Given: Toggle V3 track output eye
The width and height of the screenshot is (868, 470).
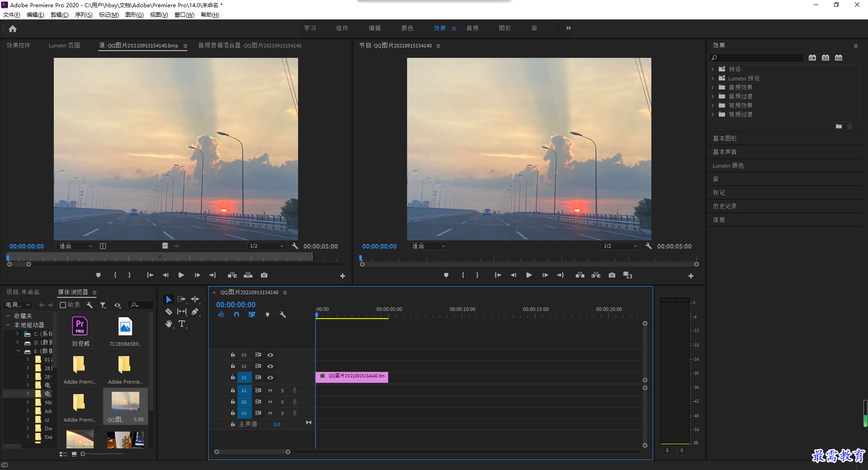Looking at the screenshot, I should click(270, 355).
